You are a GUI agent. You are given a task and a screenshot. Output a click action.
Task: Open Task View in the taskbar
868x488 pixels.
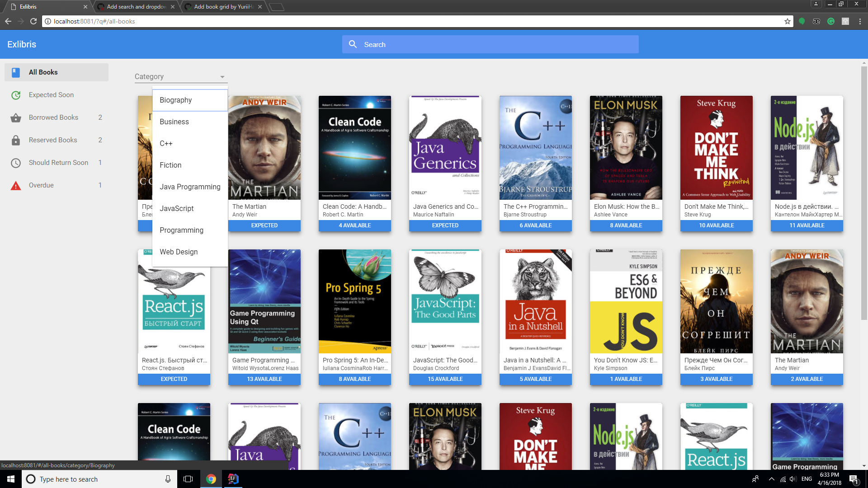point(188,479)
